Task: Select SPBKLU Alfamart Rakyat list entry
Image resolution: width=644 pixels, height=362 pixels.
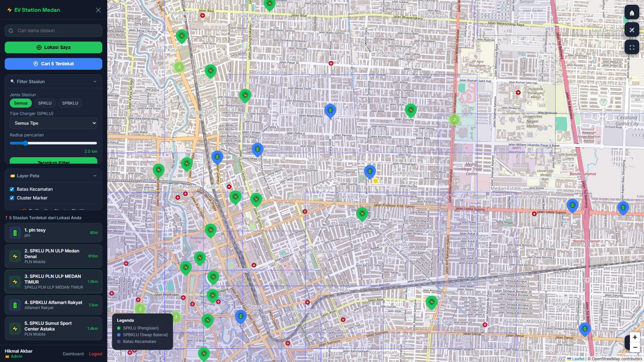Action: point(53,305)
